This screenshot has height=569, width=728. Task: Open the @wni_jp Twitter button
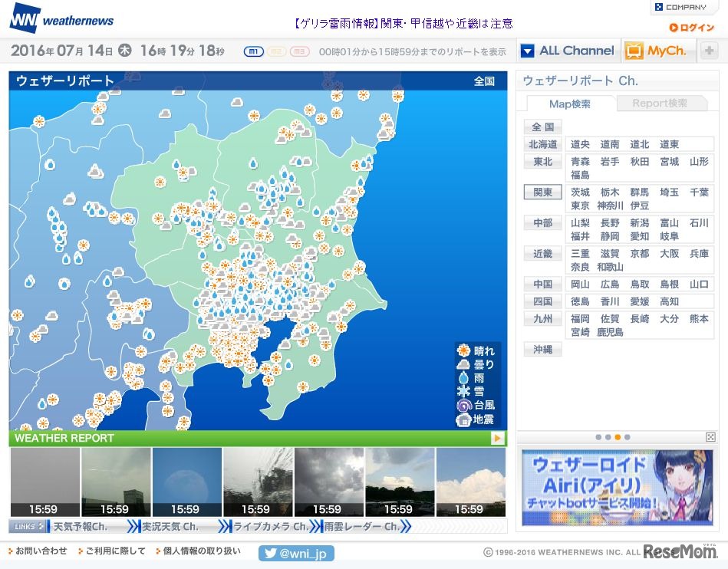click(x=297, y=553)
